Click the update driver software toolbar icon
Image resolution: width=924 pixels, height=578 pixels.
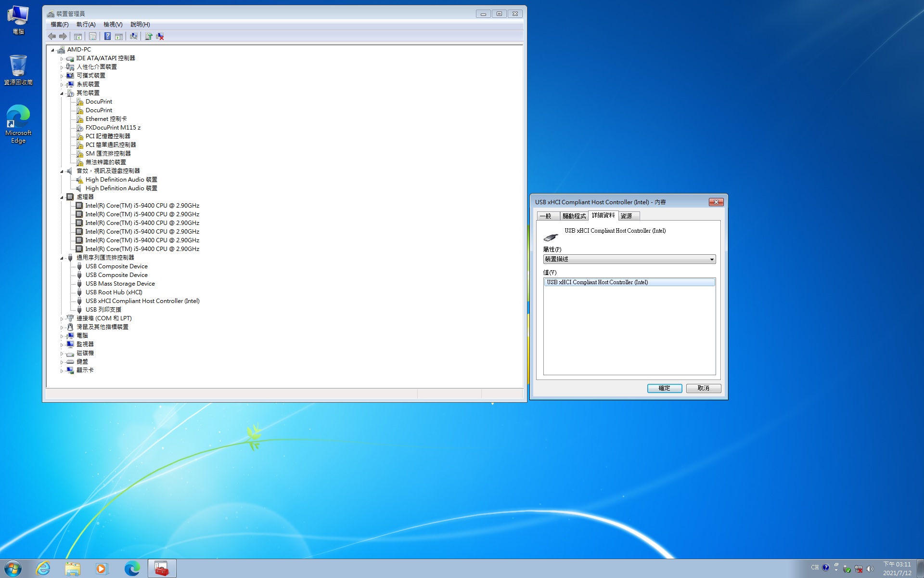(149, 36)
